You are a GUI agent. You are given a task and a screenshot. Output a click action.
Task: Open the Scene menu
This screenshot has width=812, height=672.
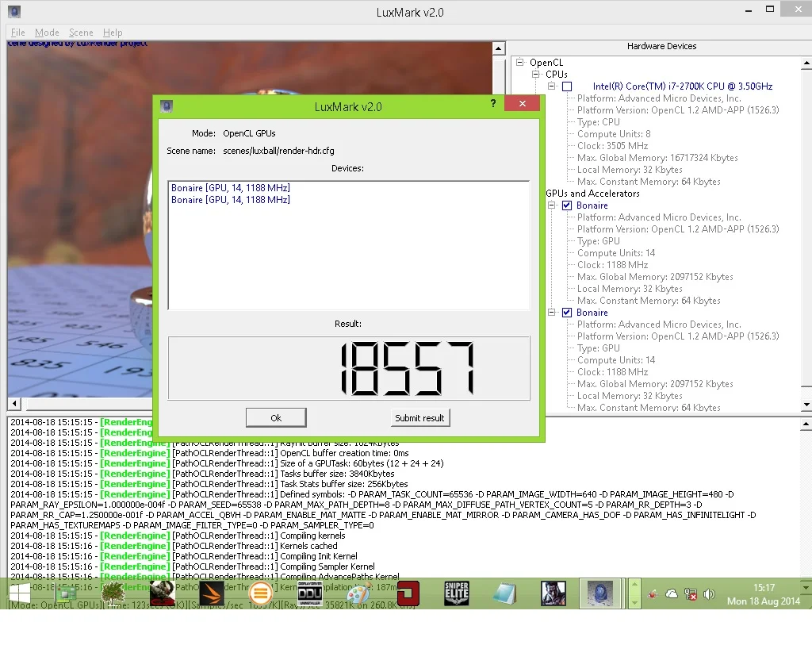pyautogui.click(x=81, y=33)
